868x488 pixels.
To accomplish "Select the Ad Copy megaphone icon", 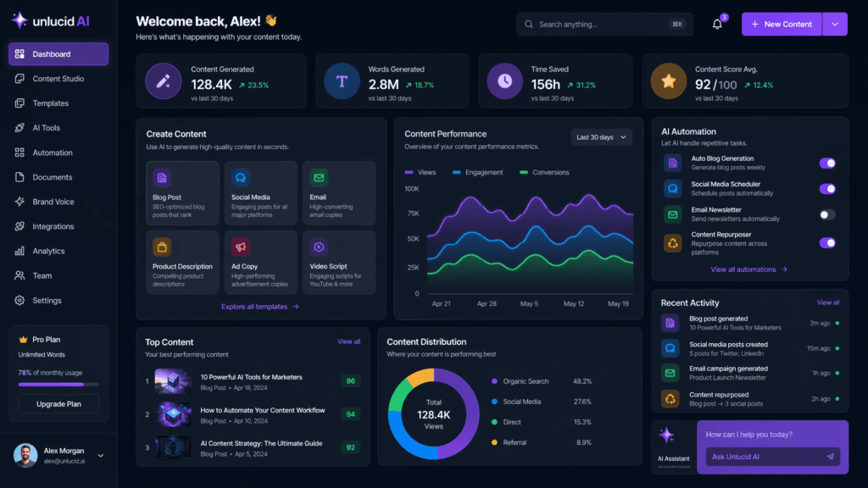I will pyautogui.click(x=240, y=247).
